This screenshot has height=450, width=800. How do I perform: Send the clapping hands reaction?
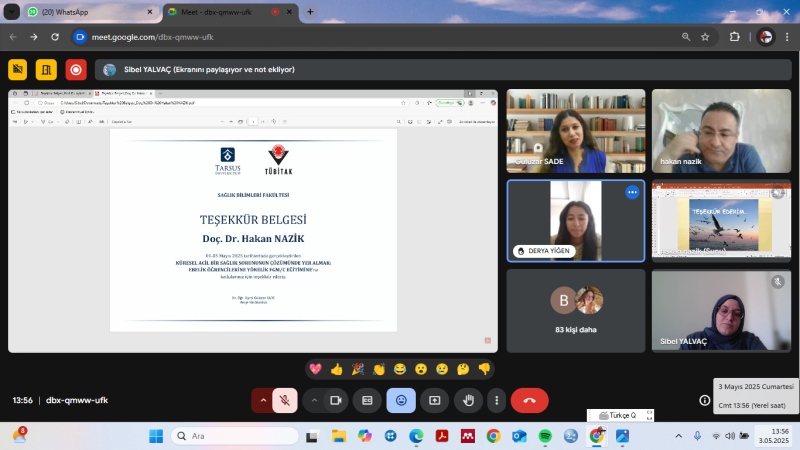click(379, 369)
